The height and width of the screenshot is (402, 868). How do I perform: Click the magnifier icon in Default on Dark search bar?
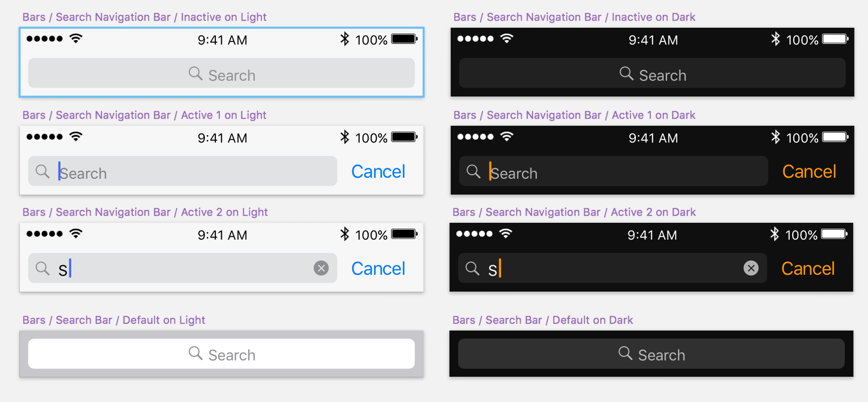coord(626,353)
